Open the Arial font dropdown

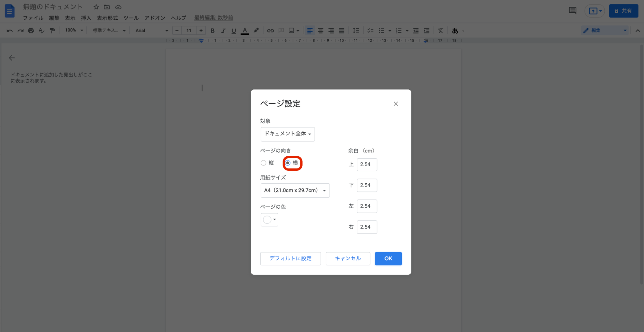point(152,30)
